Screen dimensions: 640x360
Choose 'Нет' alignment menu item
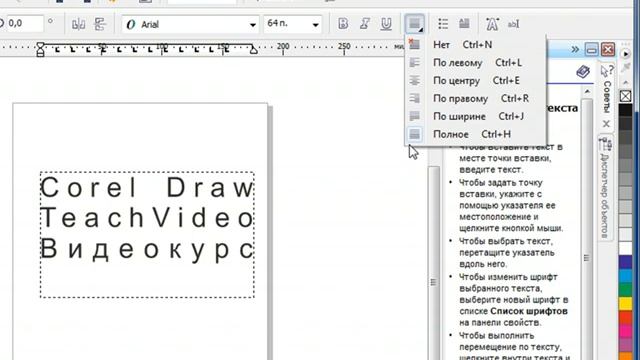tap(476, 44)
